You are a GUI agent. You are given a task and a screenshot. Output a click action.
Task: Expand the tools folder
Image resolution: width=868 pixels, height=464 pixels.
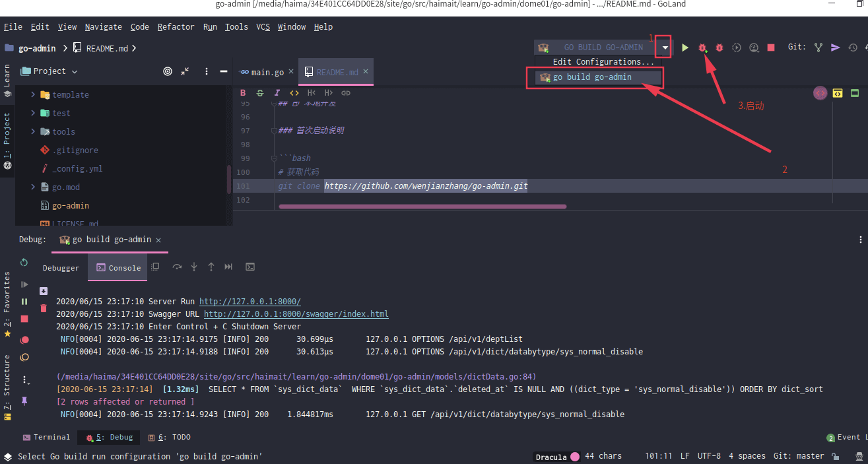[33, 131]
